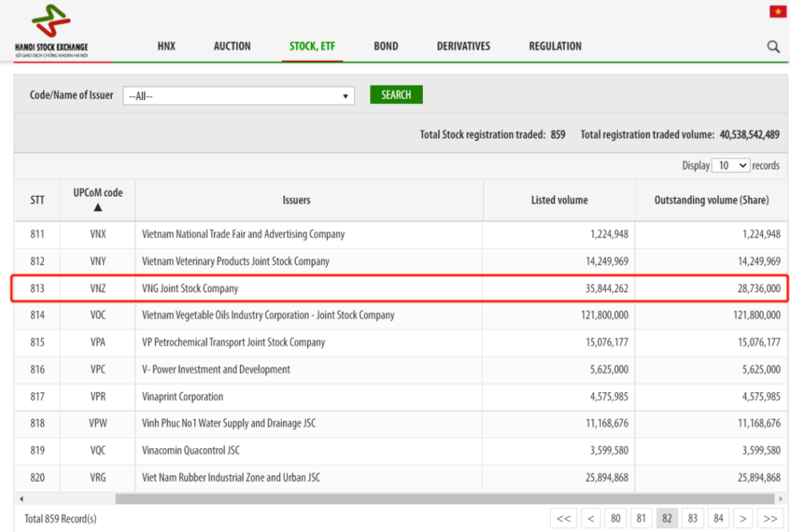Click Viet Nam Rubber Industrial Zone issuer
The width and height of the screenshot is (790, 532).
tap(231, 477)
